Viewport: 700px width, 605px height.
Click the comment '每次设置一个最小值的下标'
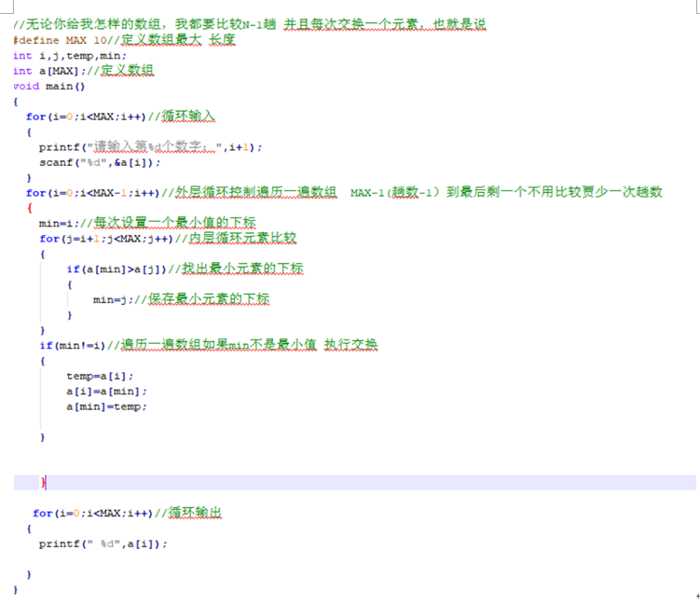[x=174, y=223]
